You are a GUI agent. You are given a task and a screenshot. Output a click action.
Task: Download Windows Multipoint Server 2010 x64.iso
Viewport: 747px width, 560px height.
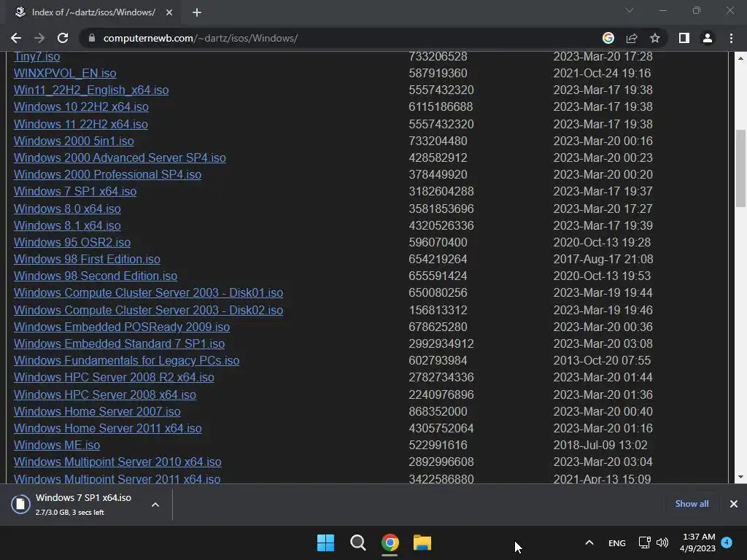coord(117,462)
